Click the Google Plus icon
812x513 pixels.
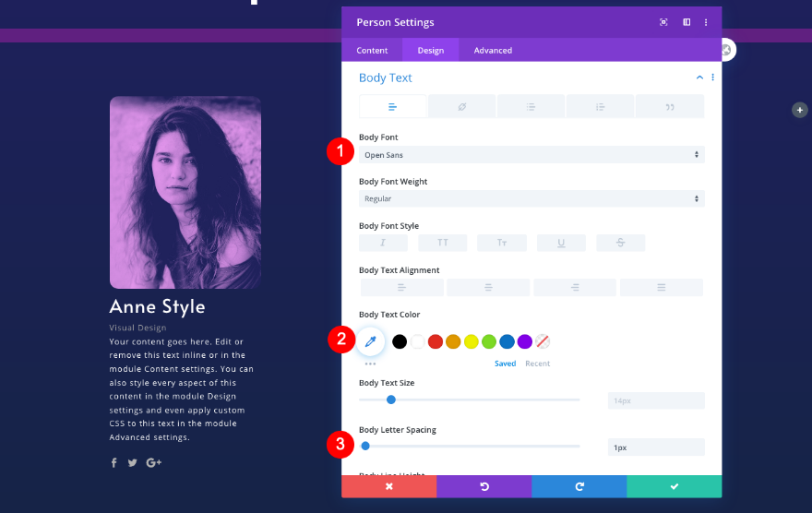pos(154,463)
